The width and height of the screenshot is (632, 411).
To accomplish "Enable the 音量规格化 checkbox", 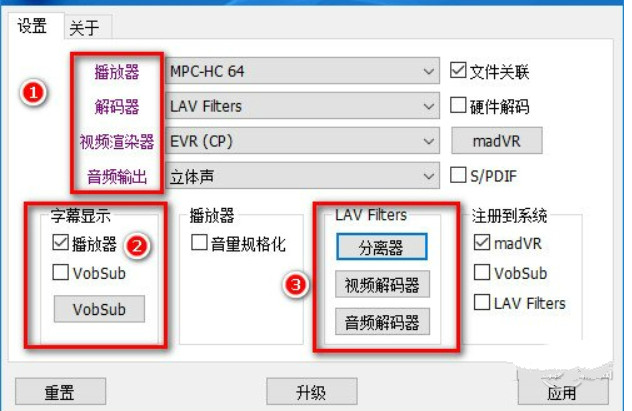I will coord(199,243).
